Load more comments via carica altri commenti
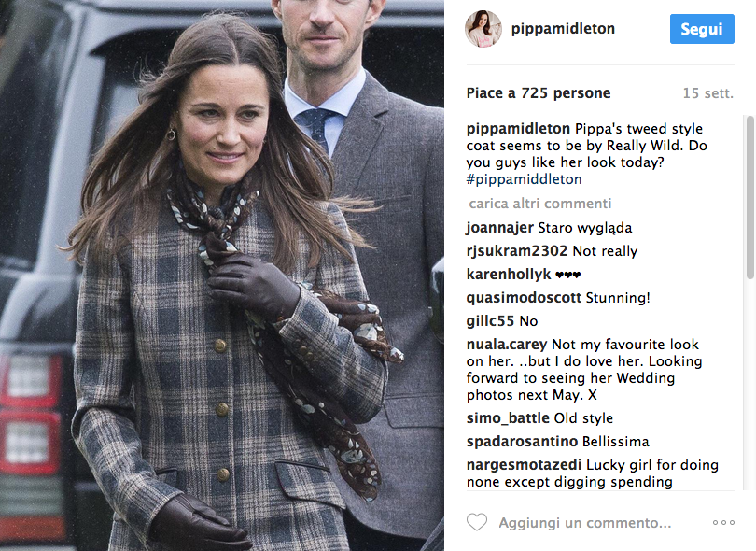This screenshot has width=756, height=551. tap(540, 204)
